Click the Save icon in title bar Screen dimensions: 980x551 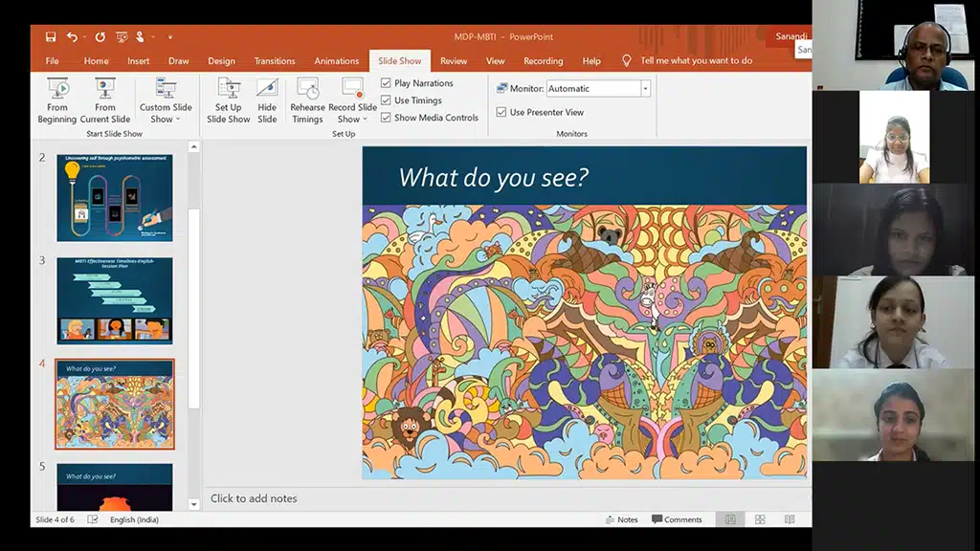(49, 36)
